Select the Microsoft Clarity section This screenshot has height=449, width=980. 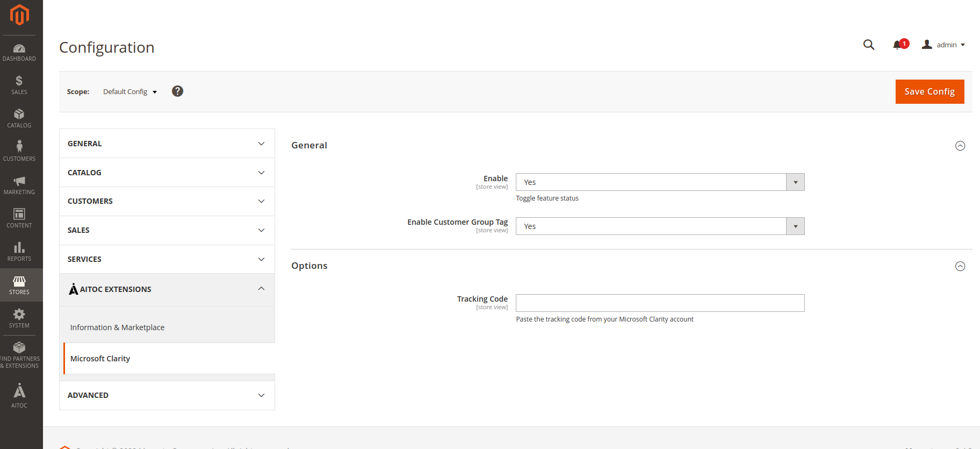click(x=169, y=359)
